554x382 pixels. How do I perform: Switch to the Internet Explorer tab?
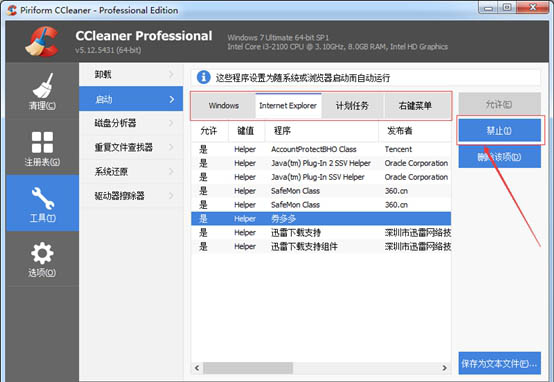click(288, 105)
